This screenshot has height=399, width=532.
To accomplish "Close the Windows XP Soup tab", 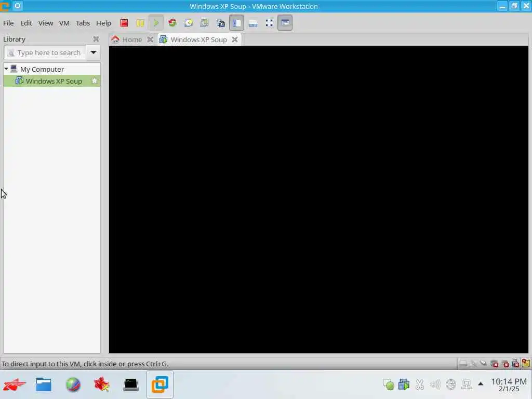I will (234, 39).
